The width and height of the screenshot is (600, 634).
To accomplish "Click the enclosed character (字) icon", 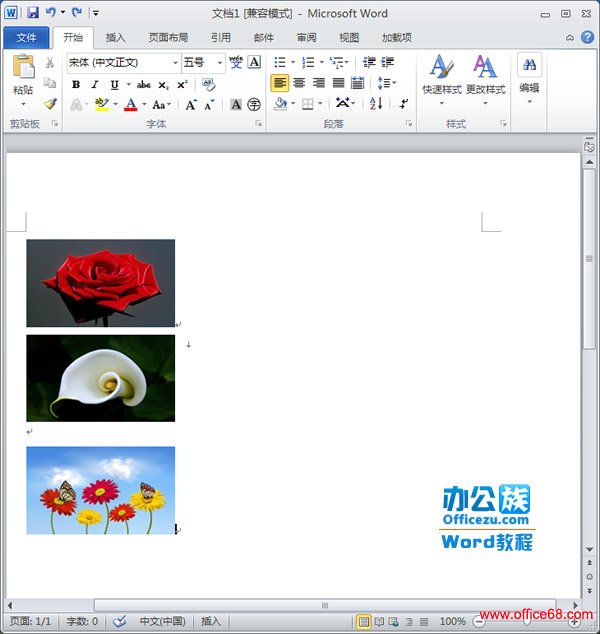I will click(x=254, y=105).
